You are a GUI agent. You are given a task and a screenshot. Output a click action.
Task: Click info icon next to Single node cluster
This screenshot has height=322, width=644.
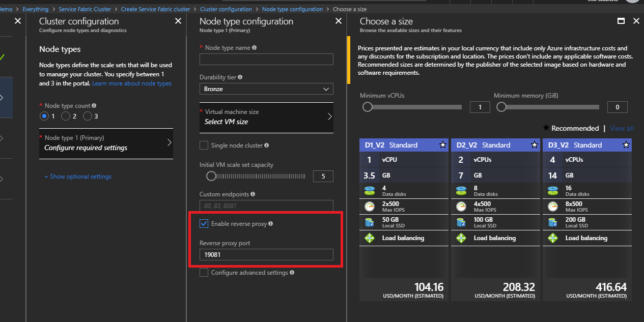coord(267,145)
